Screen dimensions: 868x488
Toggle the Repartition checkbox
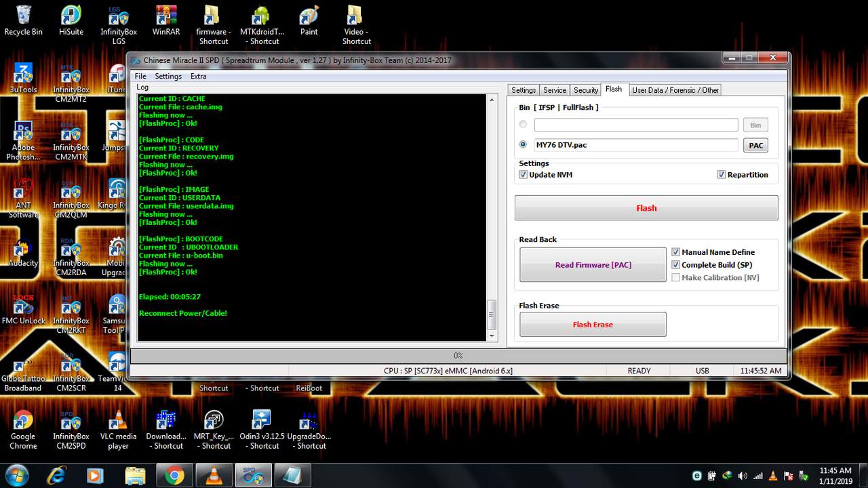721,174
